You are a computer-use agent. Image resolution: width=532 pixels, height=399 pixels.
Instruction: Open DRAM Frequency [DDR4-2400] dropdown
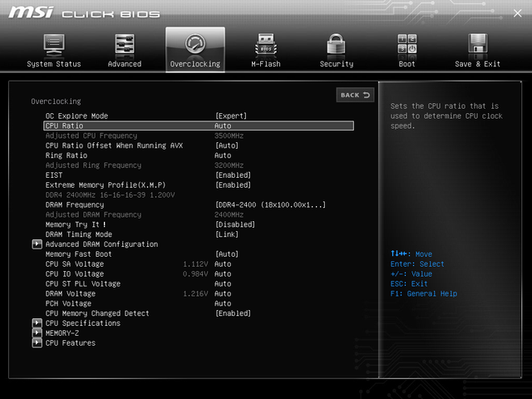tap(270, 204)
